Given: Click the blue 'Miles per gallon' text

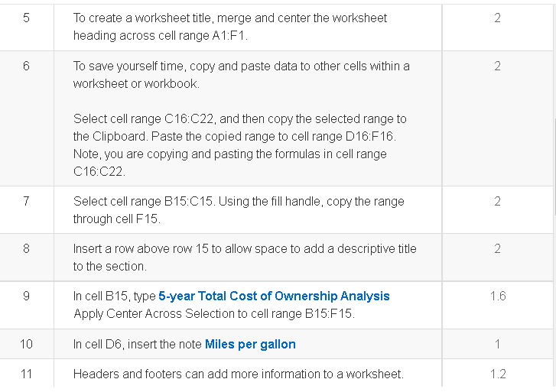Looking at the screenshot, I should [x=250, y=345].
